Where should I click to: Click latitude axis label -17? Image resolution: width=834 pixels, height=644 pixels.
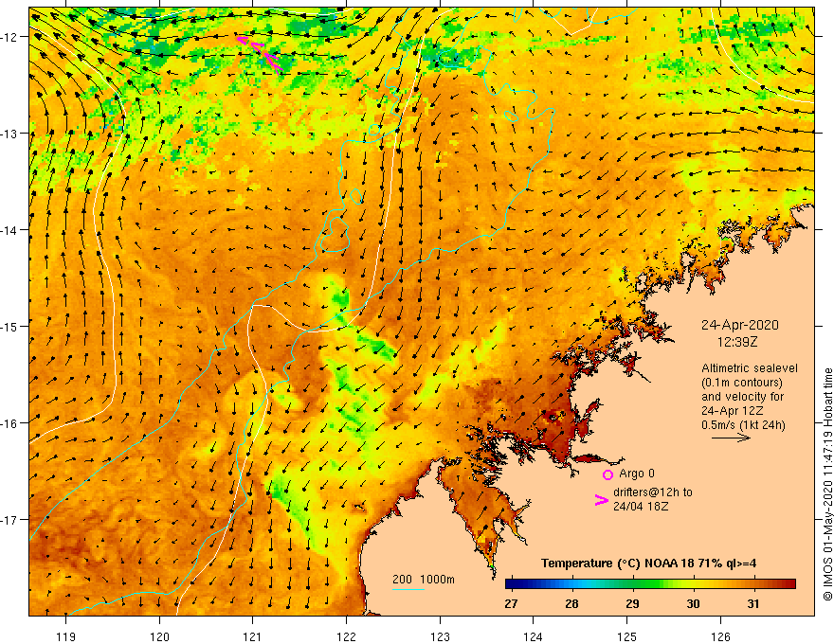pos(9,520)
